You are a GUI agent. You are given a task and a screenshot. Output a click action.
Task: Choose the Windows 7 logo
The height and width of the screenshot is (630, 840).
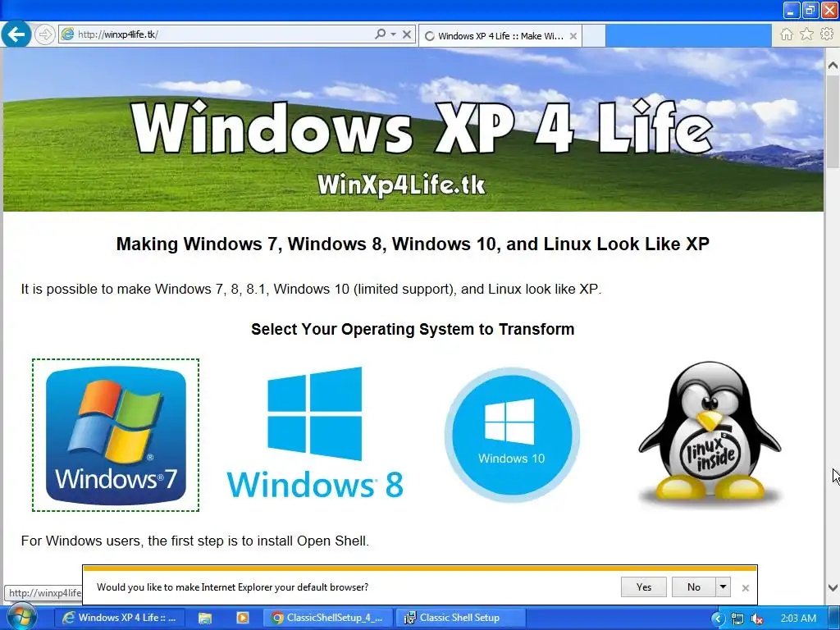[116, 435]
